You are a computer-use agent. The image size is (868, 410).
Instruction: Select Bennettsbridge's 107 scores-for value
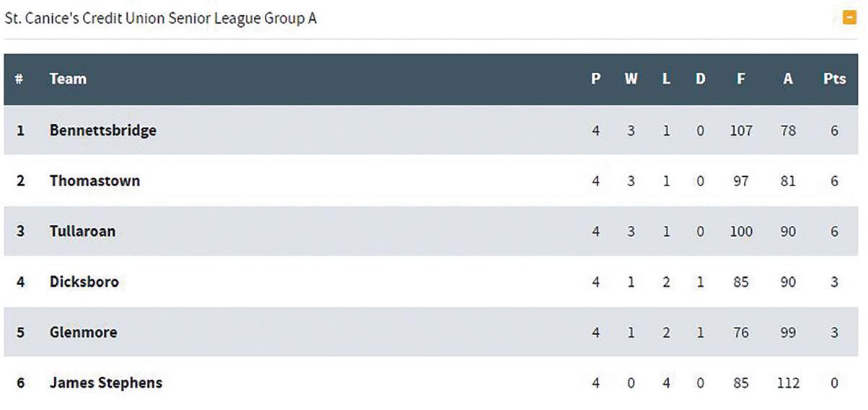[741, 131]
